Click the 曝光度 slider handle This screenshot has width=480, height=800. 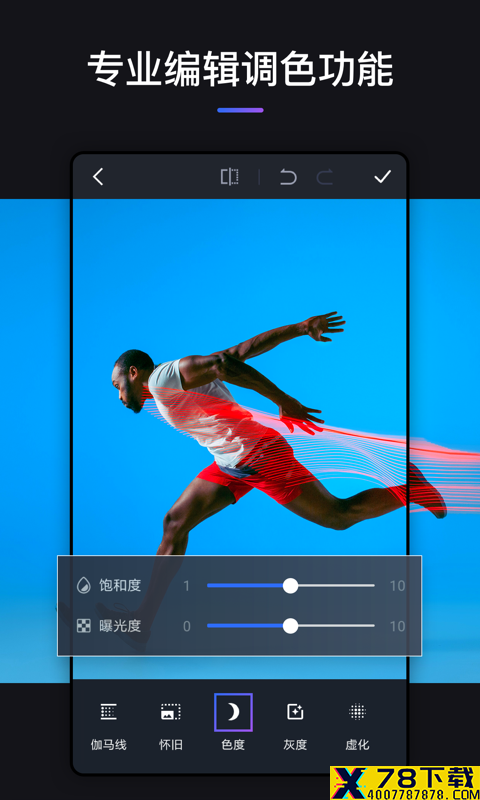[290, 626]
